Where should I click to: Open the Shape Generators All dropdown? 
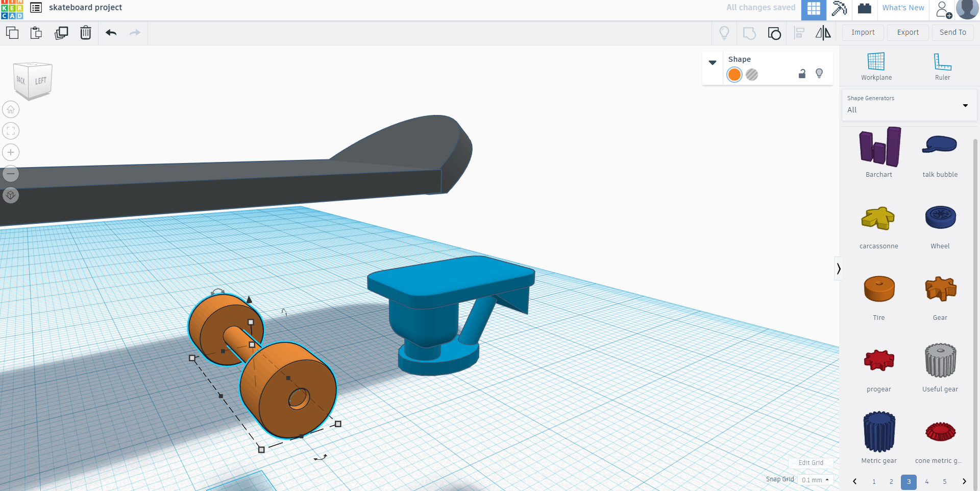coord(909,108)
